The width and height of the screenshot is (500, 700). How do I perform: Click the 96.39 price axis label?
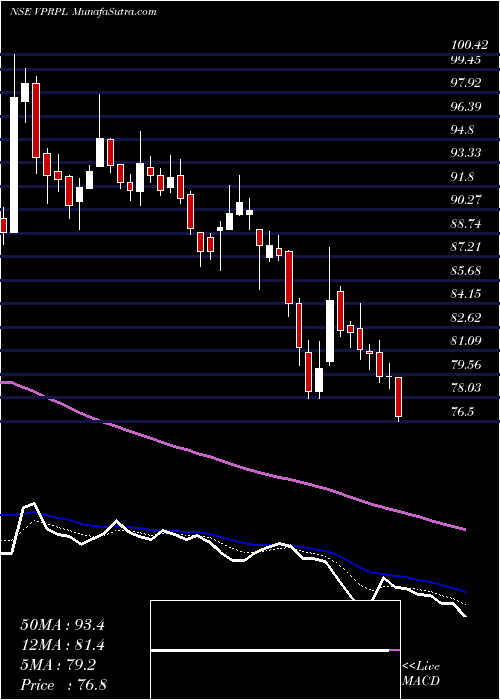click(x=465, y=107)
